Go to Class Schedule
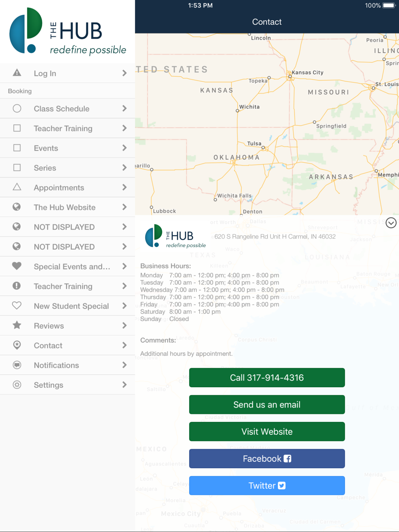Viewport: 399px width, 532px height. pos(67,108)
